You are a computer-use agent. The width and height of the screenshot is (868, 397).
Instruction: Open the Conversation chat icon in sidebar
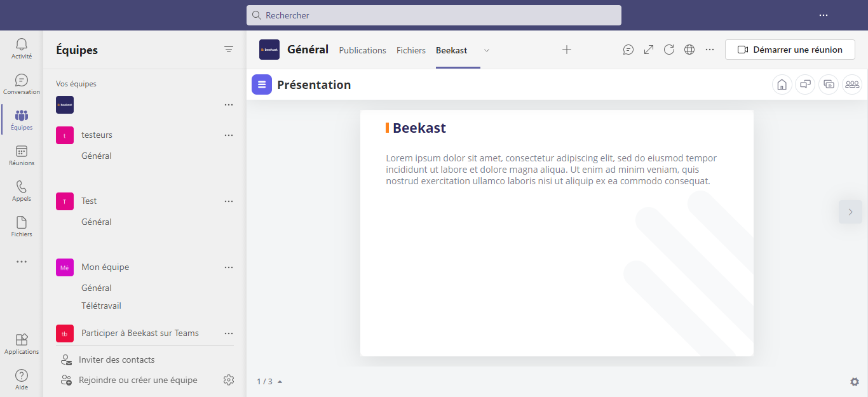click(22, 84)
